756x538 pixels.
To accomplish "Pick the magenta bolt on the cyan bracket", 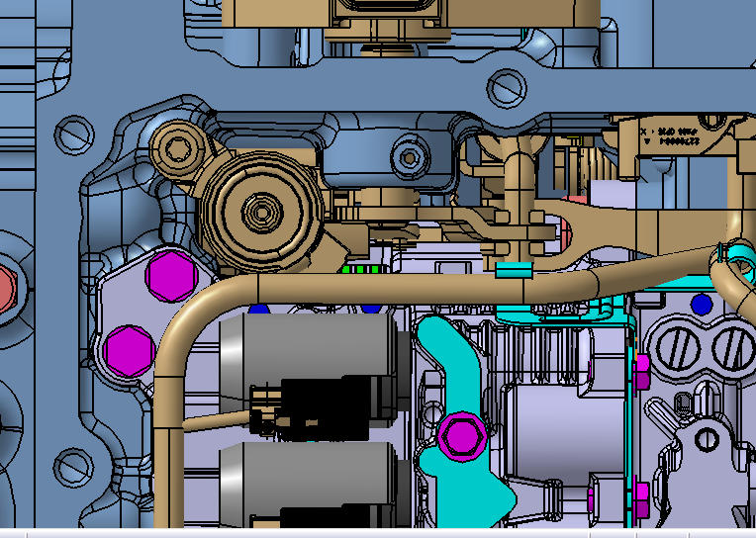I will pyautogui.click(x=460, y=436).
